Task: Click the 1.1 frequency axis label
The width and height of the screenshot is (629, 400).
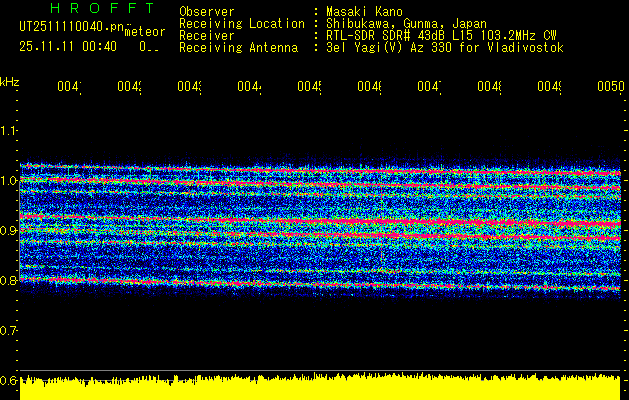Action: coord(8,130)
